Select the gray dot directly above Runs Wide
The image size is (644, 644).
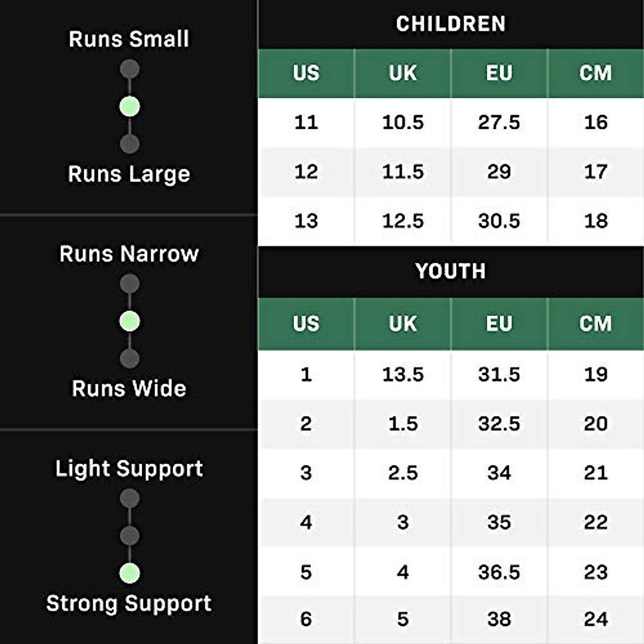129,358
